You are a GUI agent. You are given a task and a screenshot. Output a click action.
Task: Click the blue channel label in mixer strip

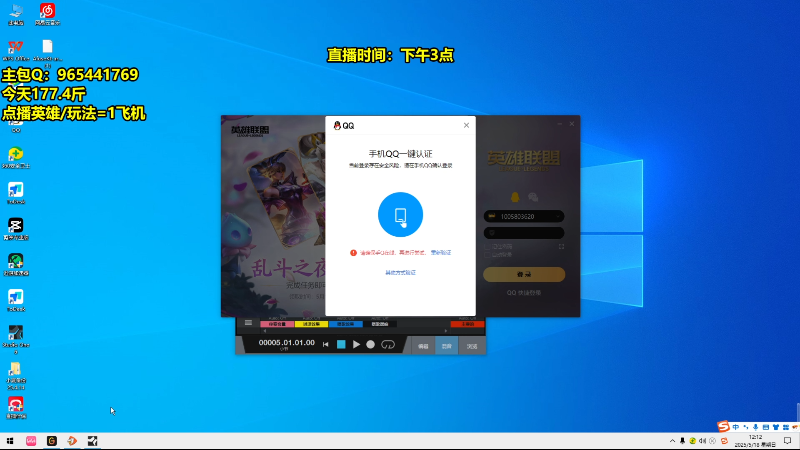[x=345, y=324]
